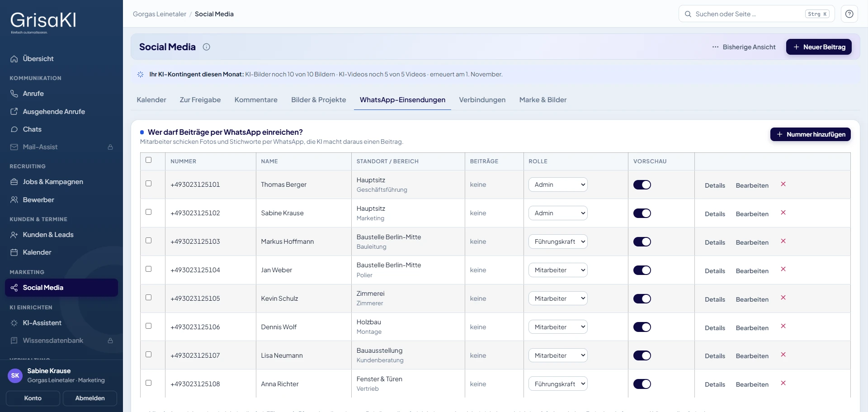Screen dimensions: 868x412
Task: Open the Rolle dropdown for Thomas Berger
Action: pyautogui.click(x=558, y=185)
